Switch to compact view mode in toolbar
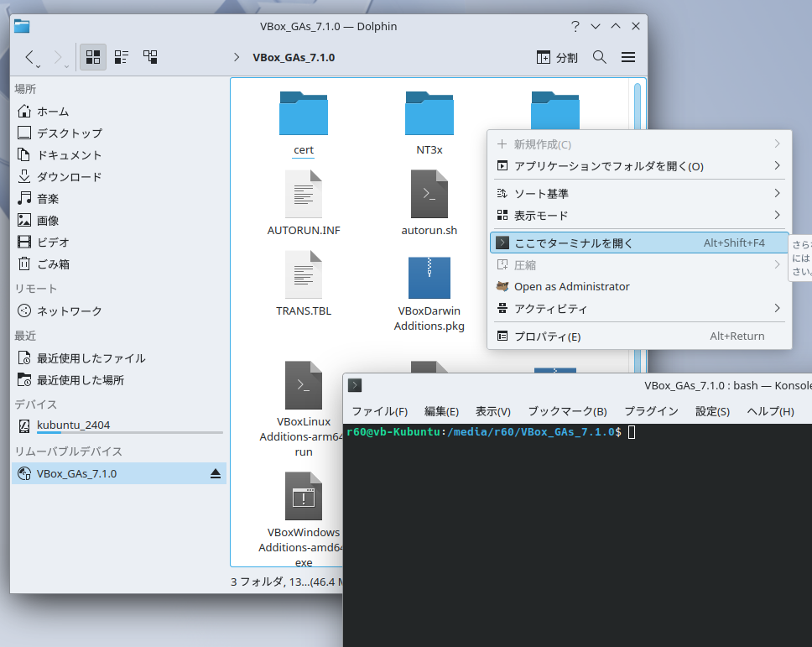 (x=122, y=57)
